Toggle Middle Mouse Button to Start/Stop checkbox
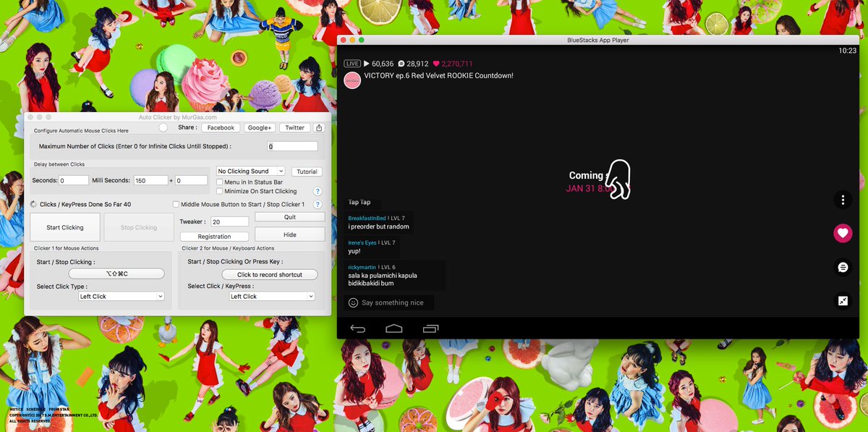The width and height of the screenshot is (868, 432). 176,205
